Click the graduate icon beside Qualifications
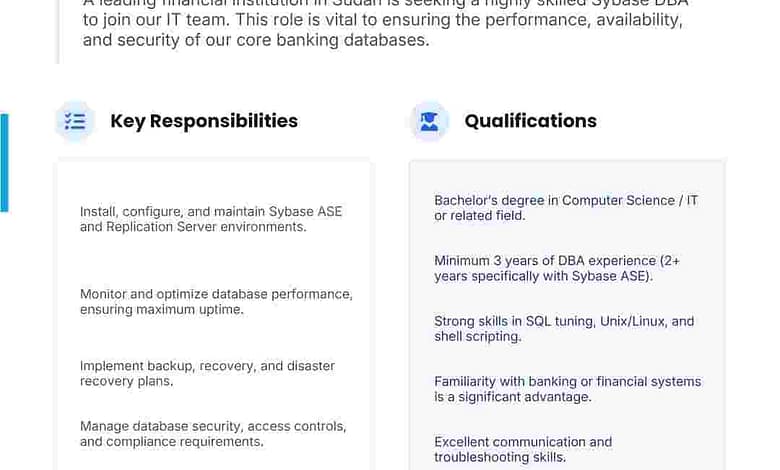 [x=429, y=121]
